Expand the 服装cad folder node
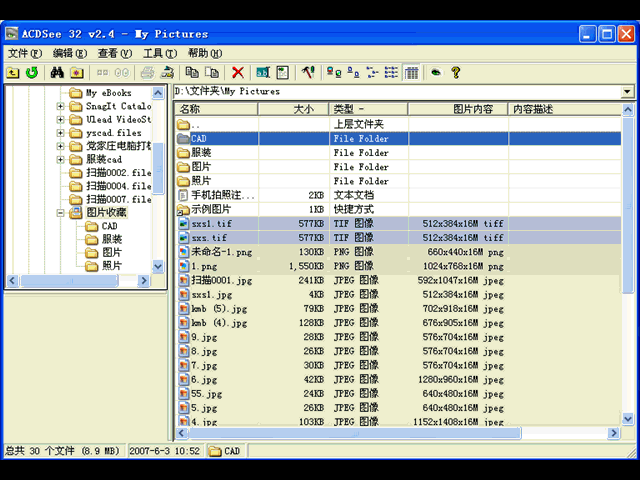The image size is (640, 480). [x=61, y=160]
